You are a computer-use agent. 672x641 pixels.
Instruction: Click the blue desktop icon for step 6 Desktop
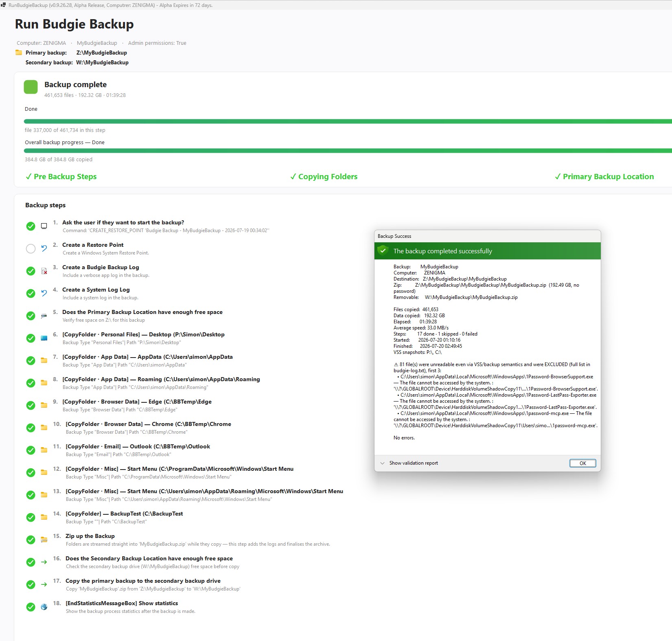[x=44, y=338]
